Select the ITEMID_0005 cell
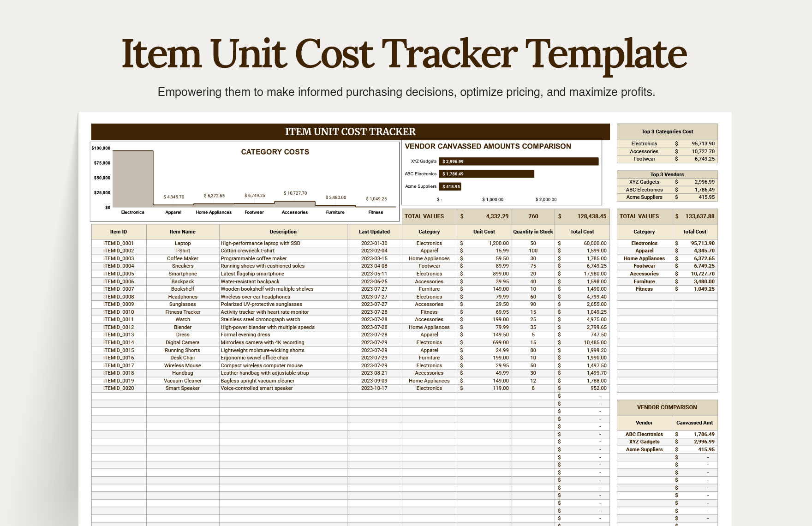This screenshot has width=812, height=526. click(119, 274)
